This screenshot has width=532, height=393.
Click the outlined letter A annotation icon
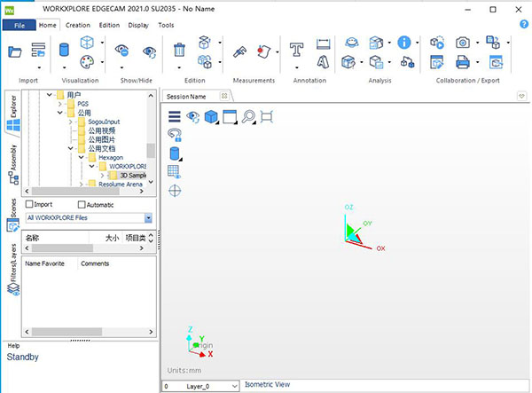[x=323, y=62]
